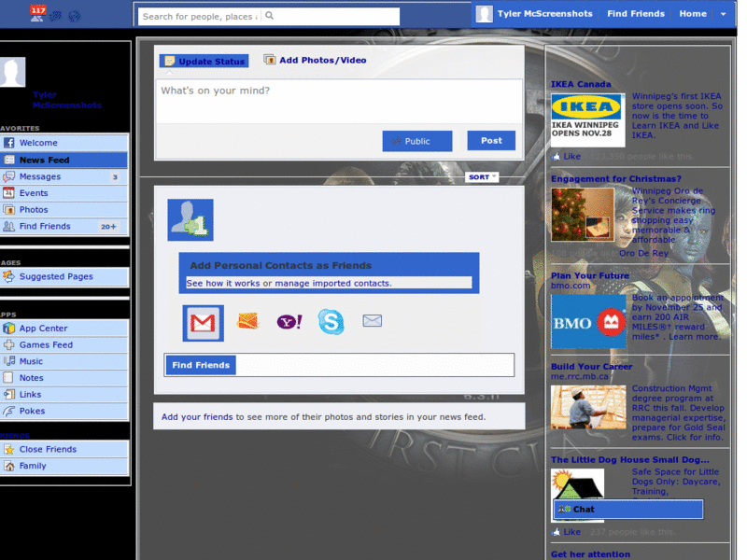Choose the Skype contact import icon
The image size is (747, 560).
(x=331, y=321)
